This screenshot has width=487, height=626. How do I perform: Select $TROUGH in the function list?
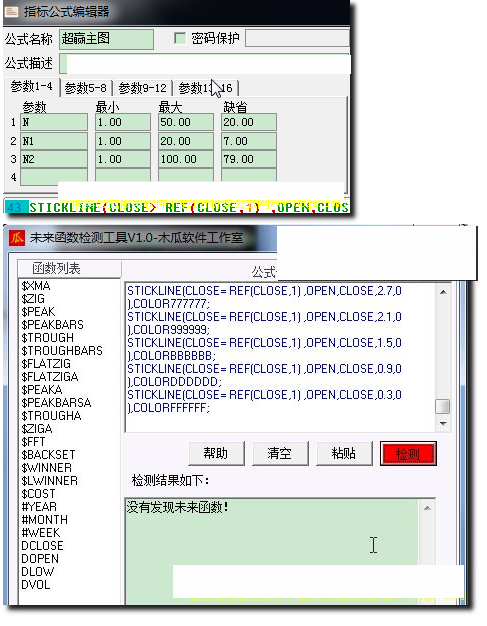click(x=48, y=338)
